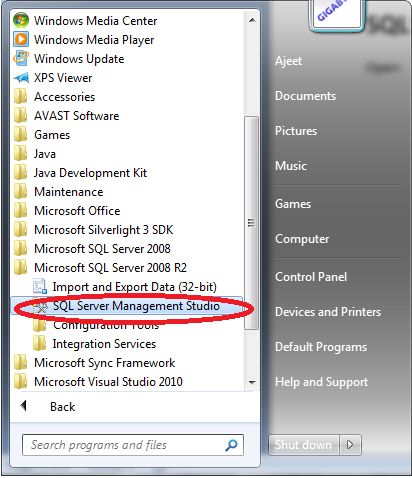Launch SQL Server Management Studio
The width and height of the screenshot is (412, 478).
pyautogui.click(x=128, y=306)
